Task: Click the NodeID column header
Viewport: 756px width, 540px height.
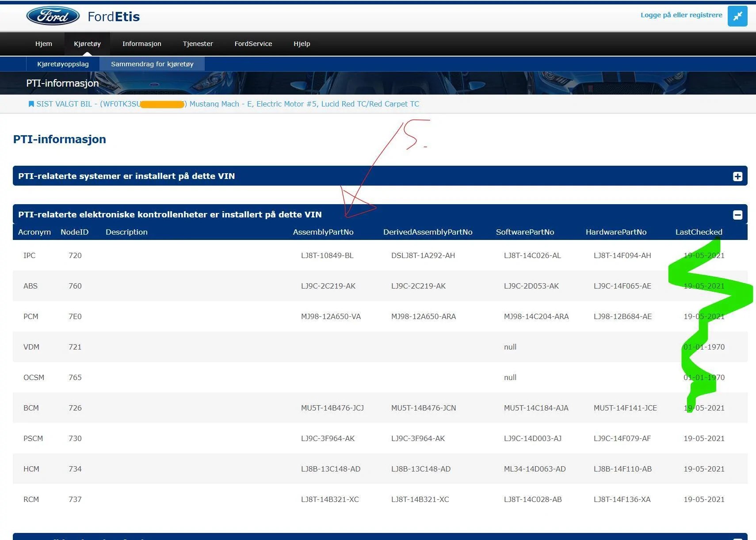Action: click(74, 232)
